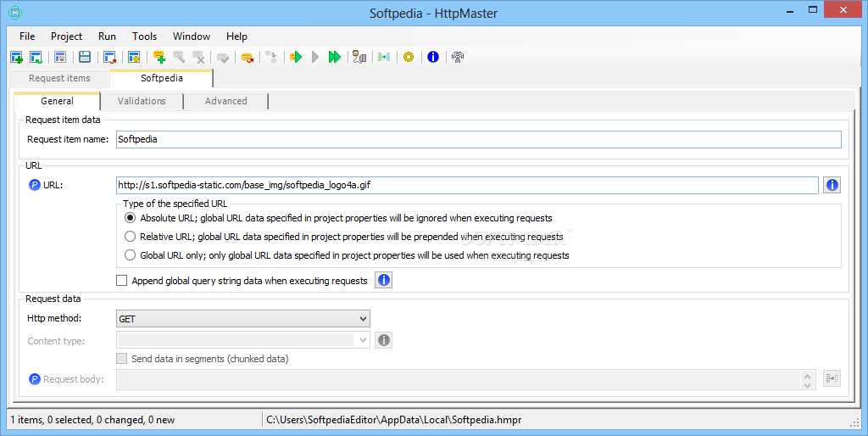Switch to the General tab
The height and width of the screenshot is (436, 868).
click(57, 101)
